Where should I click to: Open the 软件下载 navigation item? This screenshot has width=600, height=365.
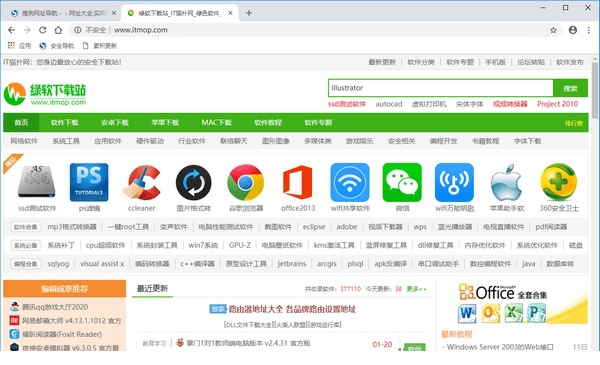pyautogui.click(x=64, y=122)
